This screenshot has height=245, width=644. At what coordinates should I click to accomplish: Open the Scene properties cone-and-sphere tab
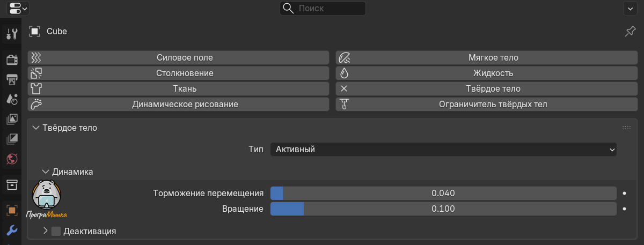pyautogui.click(x=12, y=99)
